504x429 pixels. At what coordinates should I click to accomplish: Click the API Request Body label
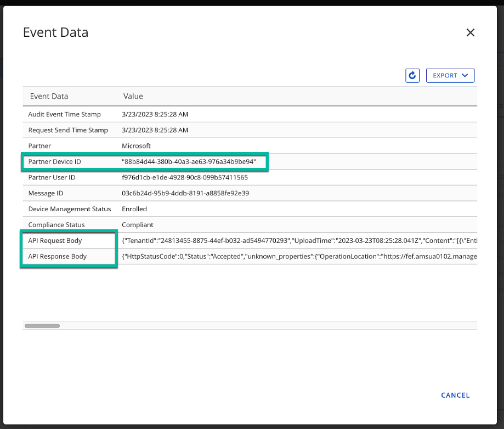(55, 241)
